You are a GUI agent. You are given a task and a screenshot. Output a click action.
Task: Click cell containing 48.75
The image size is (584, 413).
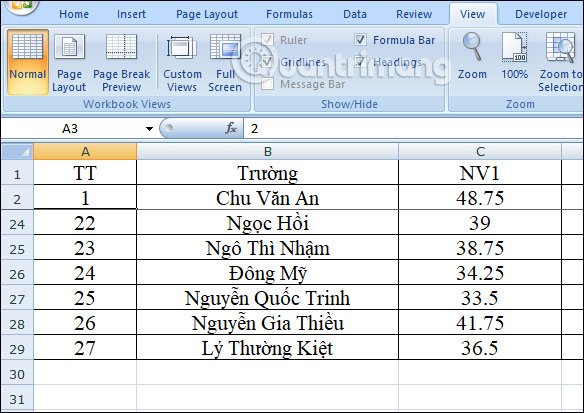click(x=480, y=198)
